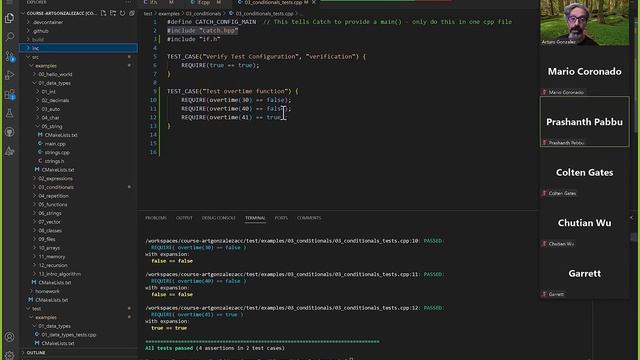
Task: Switch to the OUTPUT panel tab
Action: pos(184,218)
